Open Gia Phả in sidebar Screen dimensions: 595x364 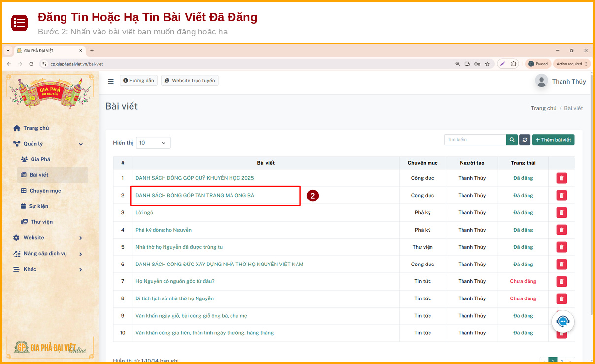[x=36, y=159]
